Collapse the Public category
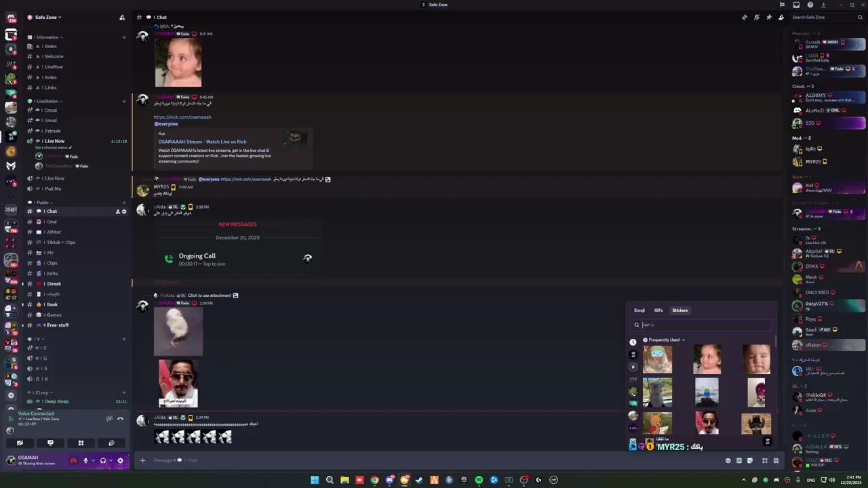Image resolution: width=868 pixels, height=488 pixels. [41, 202]
